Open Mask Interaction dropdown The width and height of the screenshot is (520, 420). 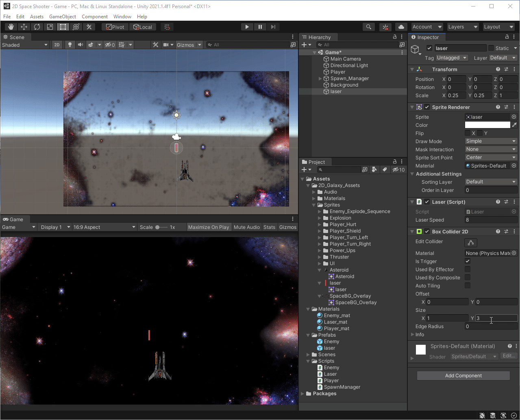click(491, 149)
